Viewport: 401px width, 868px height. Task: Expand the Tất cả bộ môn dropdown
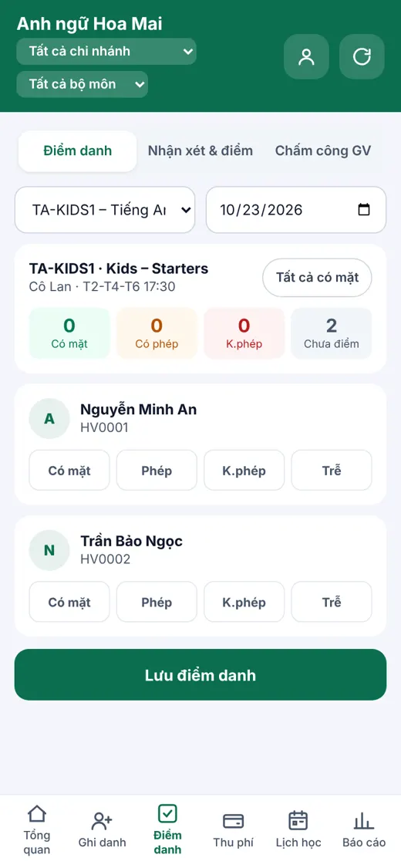click(x=82, y=84)
